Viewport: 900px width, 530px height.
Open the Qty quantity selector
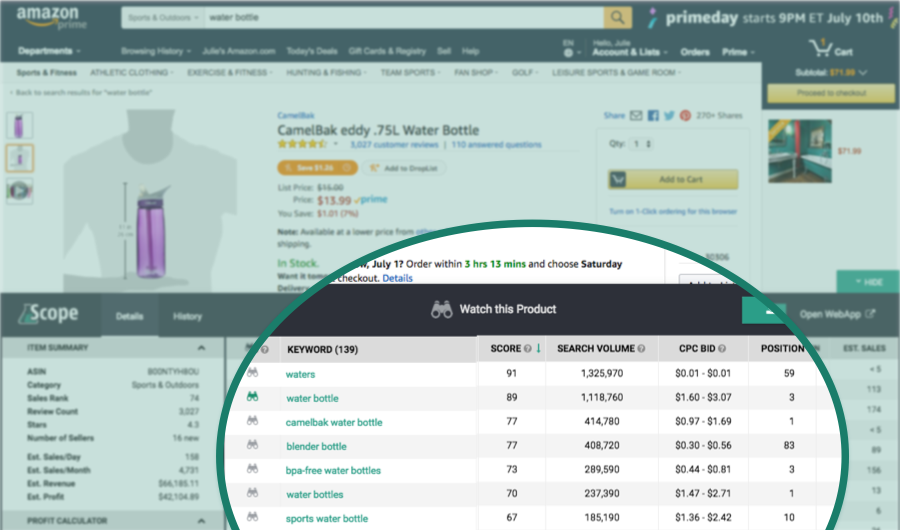point(641,144)
